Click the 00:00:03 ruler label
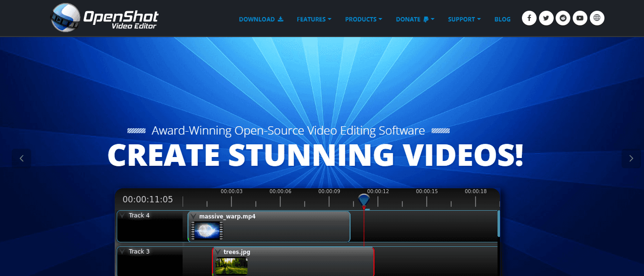 pos(231,192)
